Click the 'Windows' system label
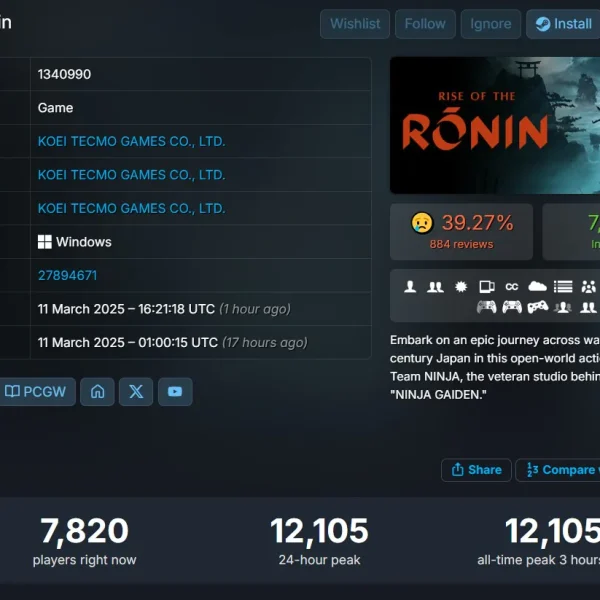This screenshot has width=600, height=600. click(x=84, y=242)
